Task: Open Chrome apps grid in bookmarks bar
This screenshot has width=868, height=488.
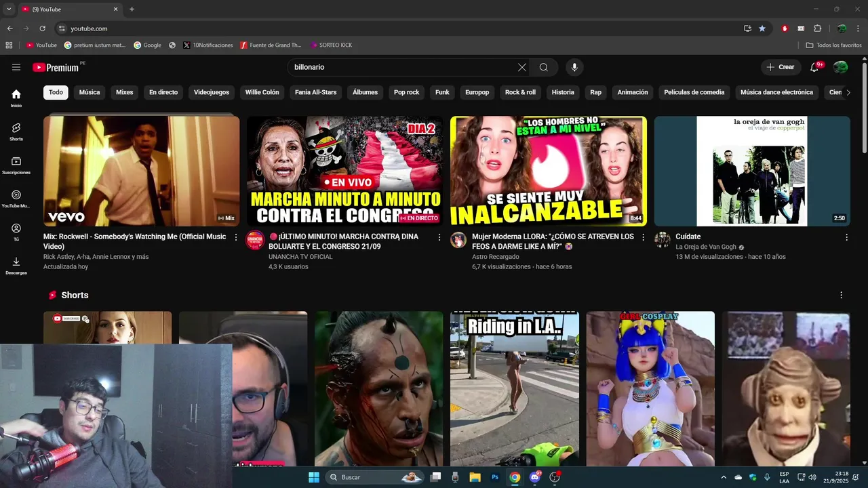Action: pos(9,45)
